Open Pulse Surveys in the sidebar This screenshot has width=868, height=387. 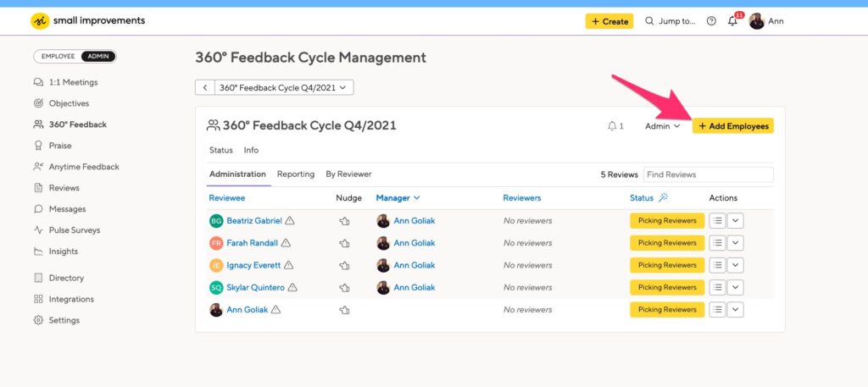pos(75,230)
